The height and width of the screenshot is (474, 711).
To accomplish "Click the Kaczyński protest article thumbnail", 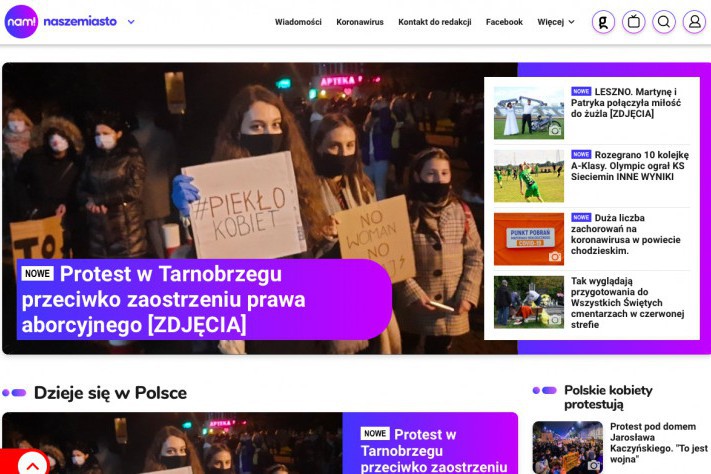I will [x=567, y=447].
